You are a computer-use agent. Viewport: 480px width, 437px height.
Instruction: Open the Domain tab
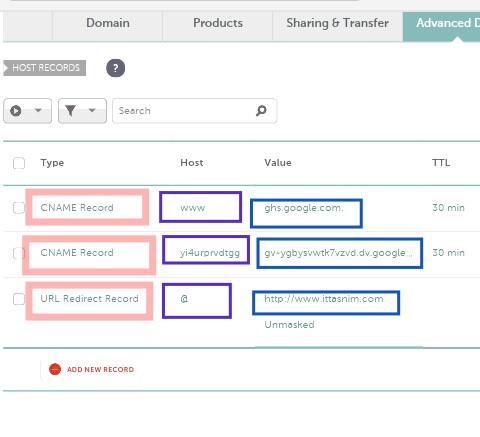108,26
